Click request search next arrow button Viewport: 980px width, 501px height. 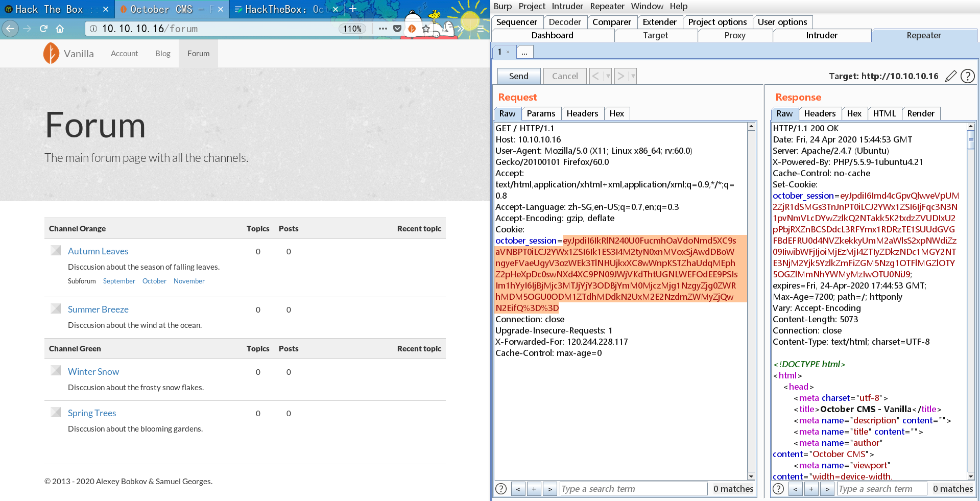[550, 489]
